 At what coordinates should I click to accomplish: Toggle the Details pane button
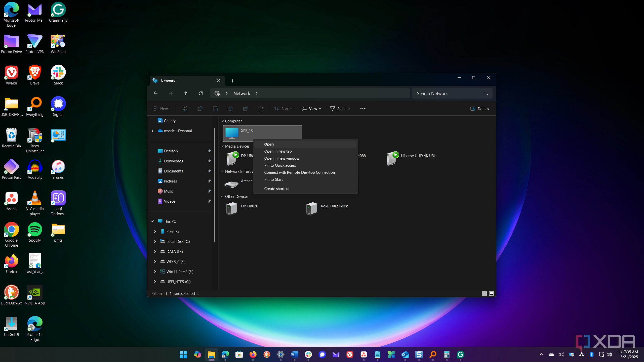pyautogui.click(x=479, y=109)
